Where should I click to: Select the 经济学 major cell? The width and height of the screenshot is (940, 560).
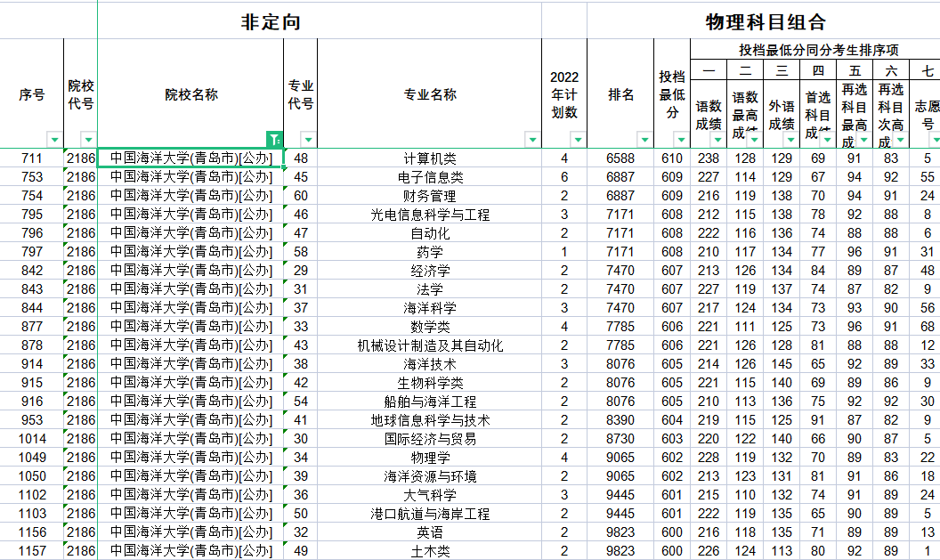tap(429, 271)
